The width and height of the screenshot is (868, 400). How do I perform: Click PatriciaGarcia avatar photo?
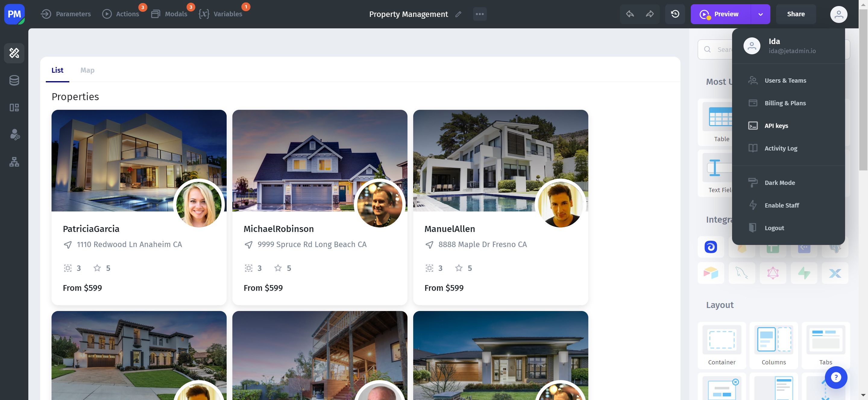(199, 205)
